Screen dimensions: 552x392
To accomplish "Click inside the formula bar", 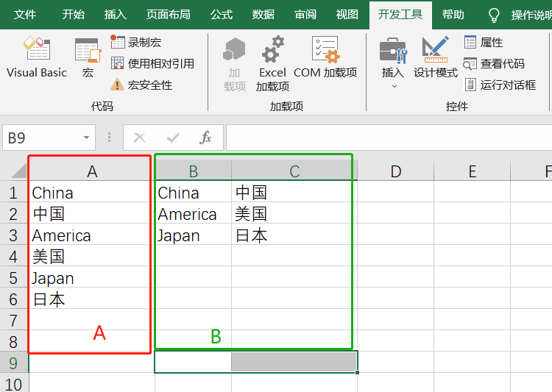I will [389, 138].
